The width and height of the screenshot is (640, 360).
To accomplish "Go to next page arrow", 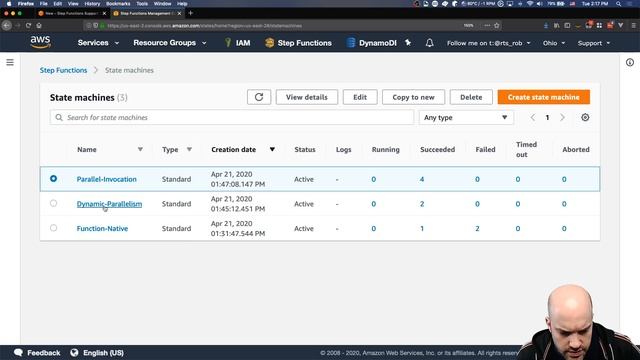I will [x=562, y=118].
